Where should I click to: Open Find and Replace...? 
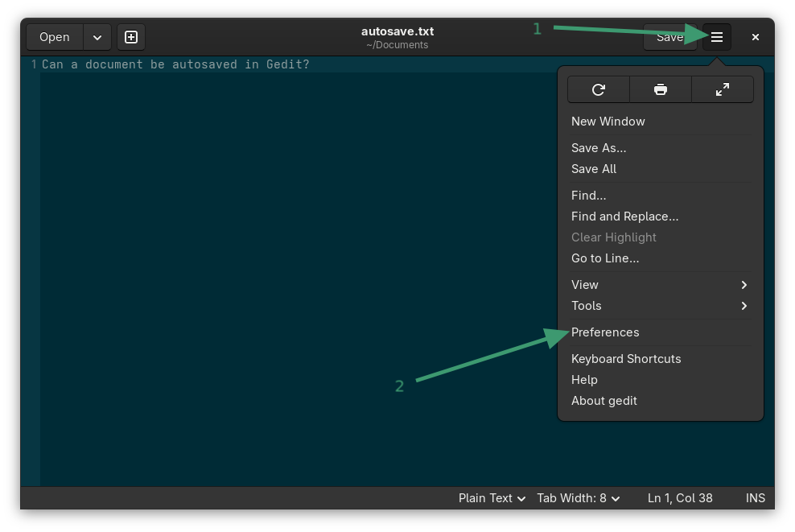pos(625,216)
